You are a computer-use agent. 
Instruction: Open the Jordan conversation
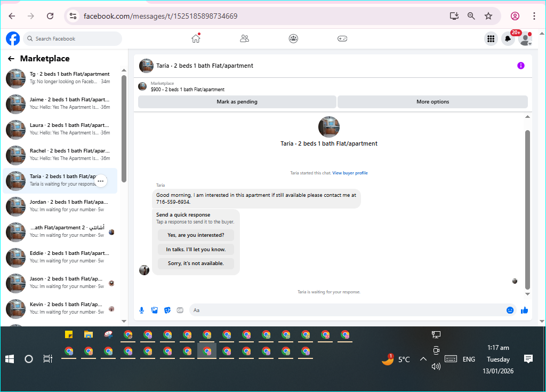[60, 206]
